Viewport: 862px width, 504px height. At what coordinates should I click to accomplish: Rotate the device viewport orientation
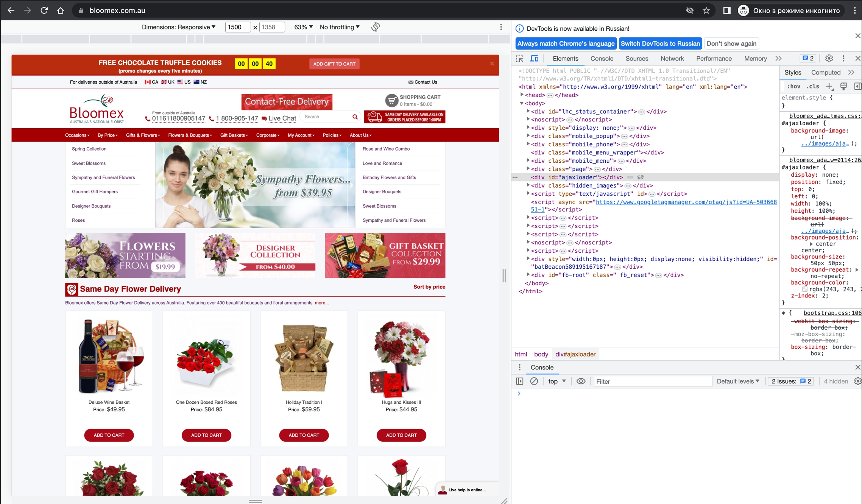point(375,27)
